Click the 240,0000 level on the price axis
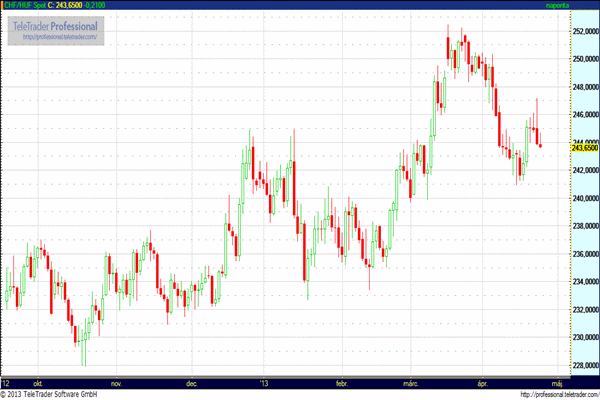 pyautogui.click(x=583, y=198)
